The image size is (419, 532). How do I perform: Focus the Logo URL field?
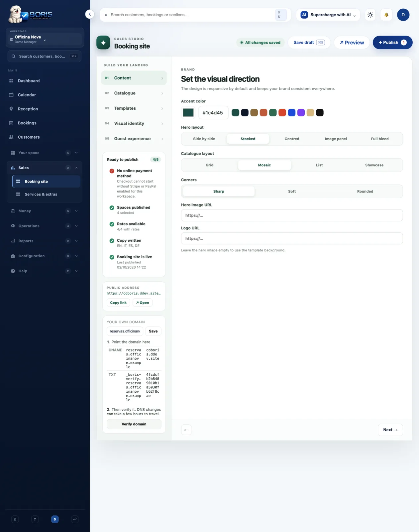tap(292, 239)
